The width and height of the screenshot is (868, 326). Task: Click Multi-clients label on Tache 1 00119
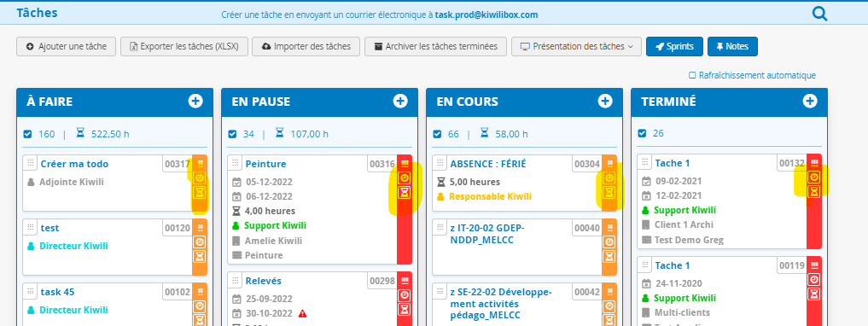[682, 312]
